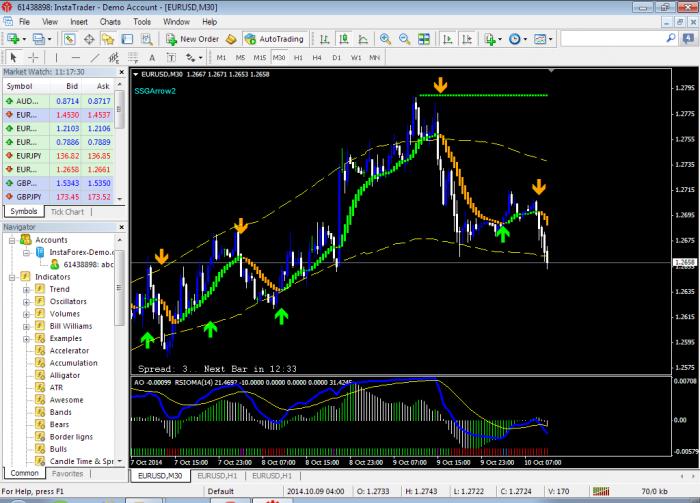Click the Tile Windows icon
The height and width of the screenshot is (503, 700).
coord(424,39)
